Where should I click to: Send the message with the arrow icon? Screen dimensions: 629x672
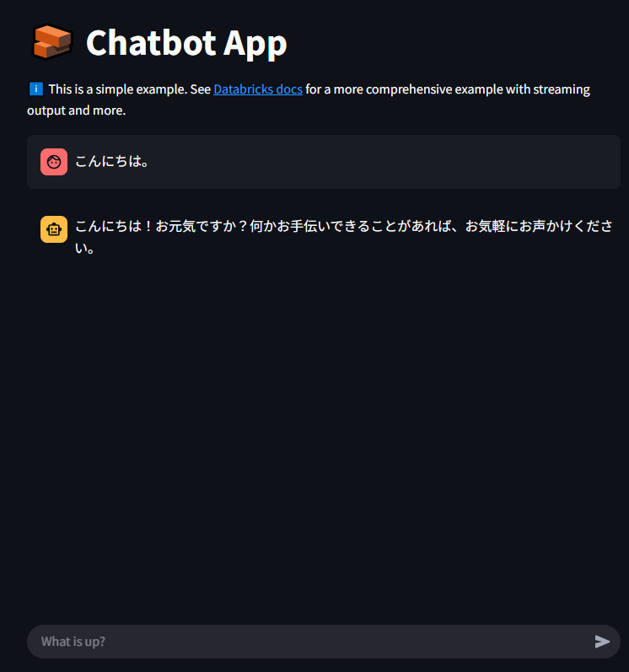(602, 642)
